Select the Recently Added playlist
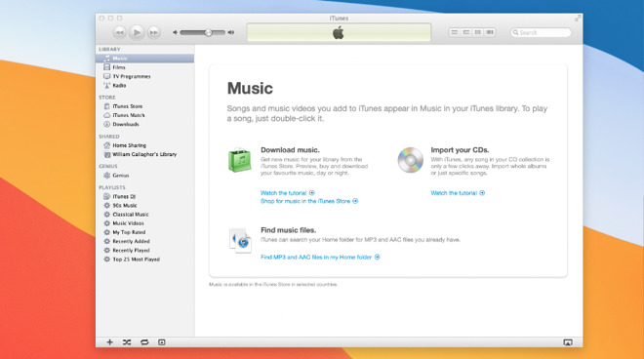The width and height of the screenshot is (644, 359). (131, 241)
